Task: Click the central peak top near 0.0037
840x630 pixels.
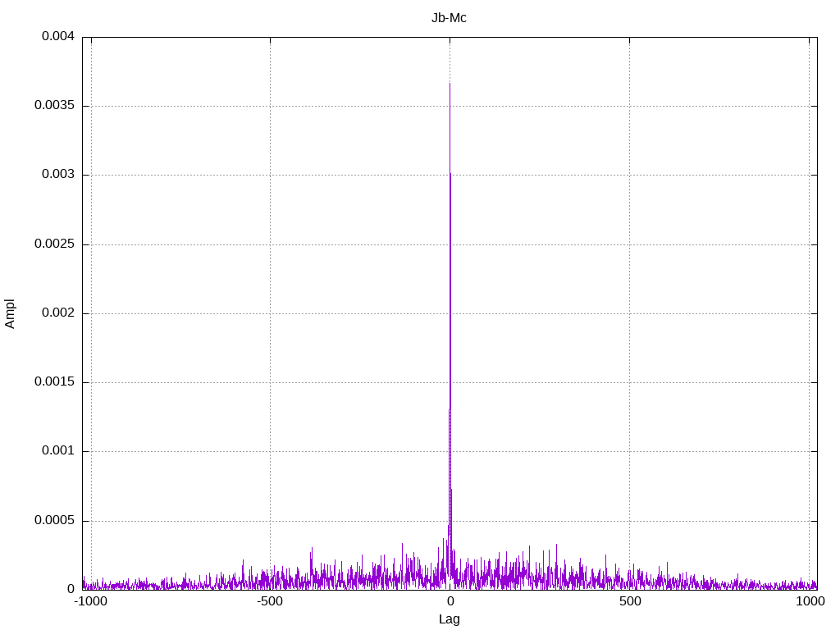Action: [x=450, y=84]
